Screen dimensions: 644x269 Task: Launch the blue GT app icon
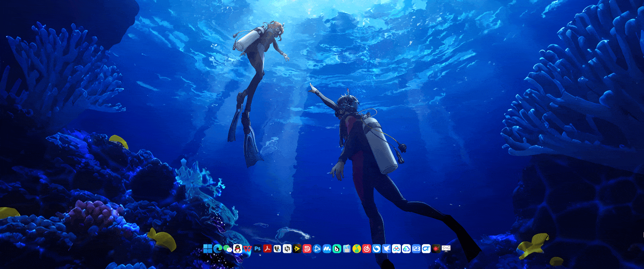pyautogui.click(x=426, y=249)
